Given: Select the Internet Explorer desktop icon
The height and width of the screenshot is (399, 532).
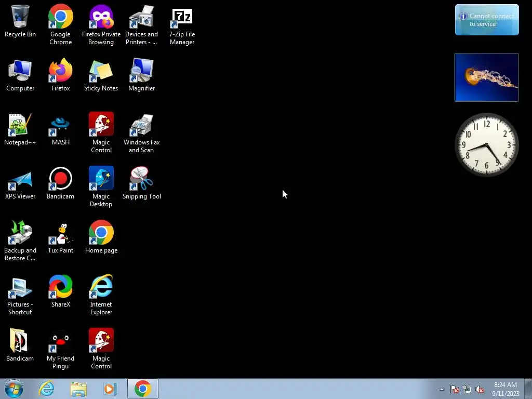Looking at the screenshot, I should (x=101, y=295).
